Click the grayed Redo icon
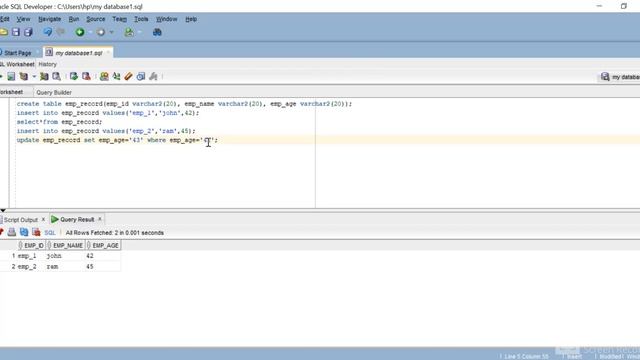This screenshot has height=360, width=640. coord(60,32)
